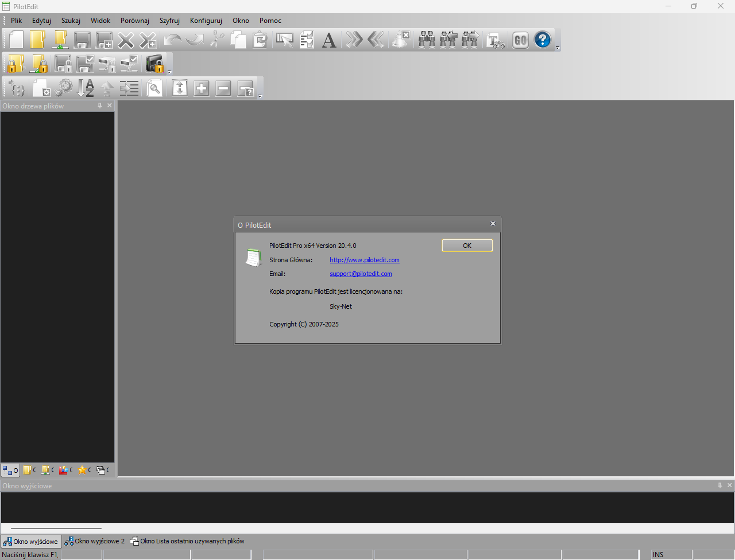Open the font settings with the letter A icon
Viewport: 735px width, 560px height.
pyautogui.click(x=328, y=40)
